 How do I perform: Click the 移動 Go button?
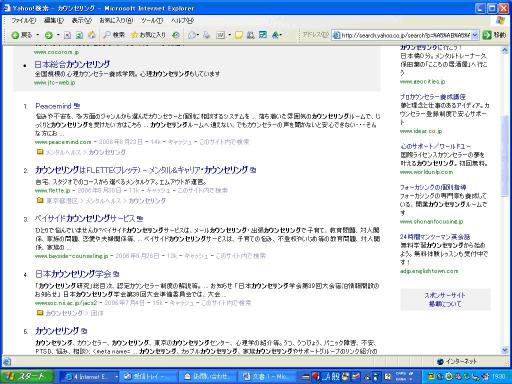tap(494, 35)
